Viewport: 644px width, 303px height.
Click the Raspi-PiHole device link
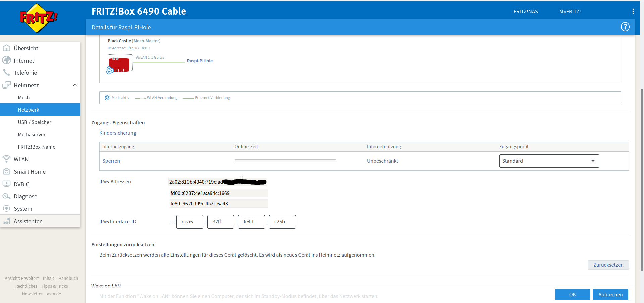coord(200,61)
